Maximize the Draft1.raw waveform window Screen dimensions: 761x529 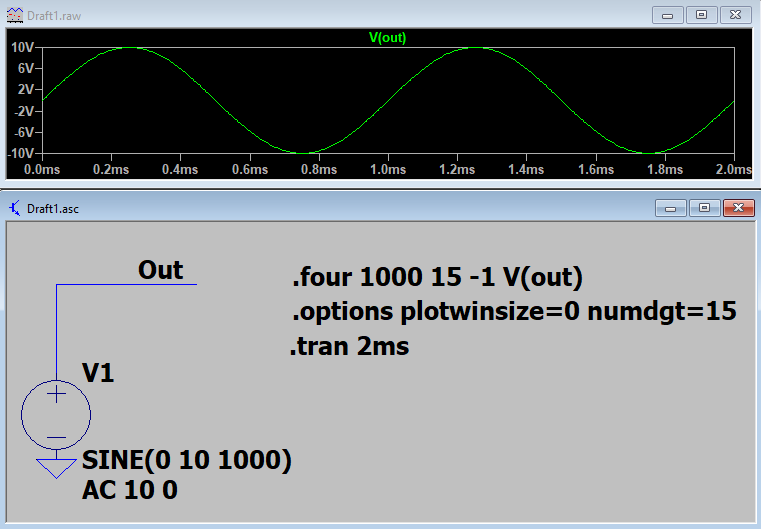click(701, 15)
